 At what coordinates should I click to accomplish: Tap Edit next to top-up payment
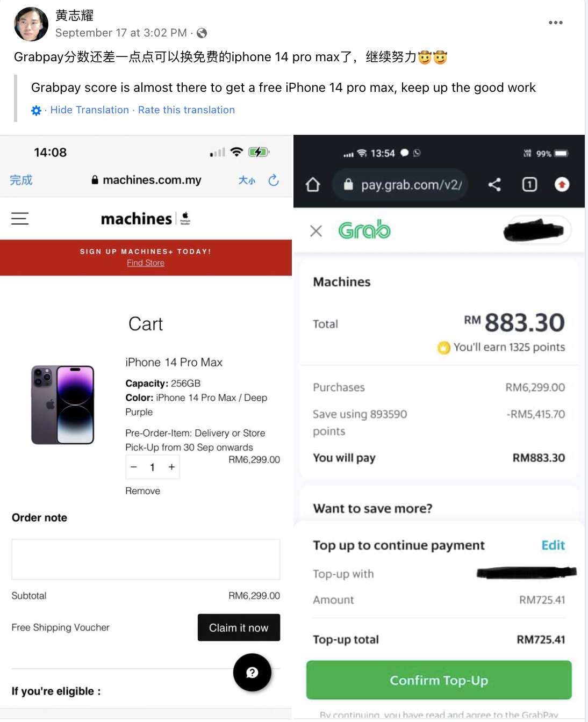553,545
